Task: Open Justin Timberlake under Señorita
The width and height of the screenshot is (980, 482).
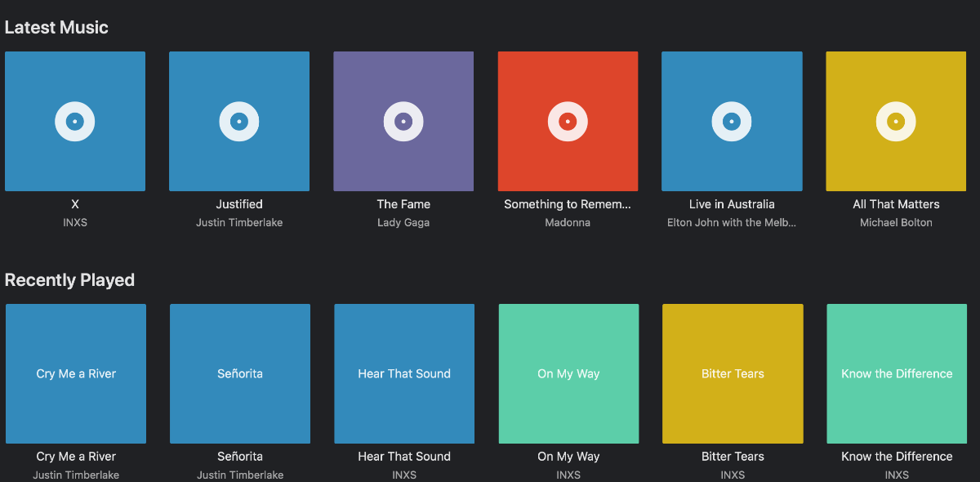Action: coord(240,475)
